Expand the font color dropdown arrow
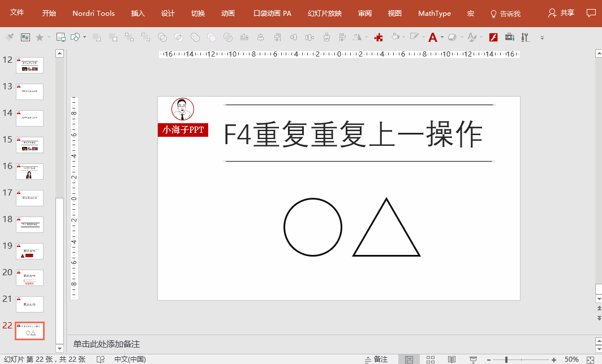The width and height of the screenshot is (602, 364). [x=442, y=37]
